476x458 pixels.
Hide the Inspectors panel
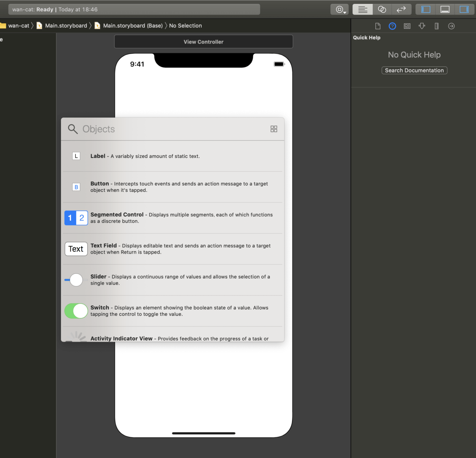(464, 9)
